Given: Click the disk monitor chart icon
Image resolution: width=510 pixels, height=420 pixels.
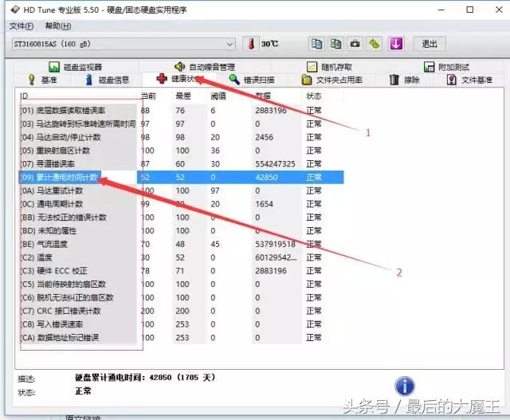Looking at the screenshot, I should tap(54, 67).
